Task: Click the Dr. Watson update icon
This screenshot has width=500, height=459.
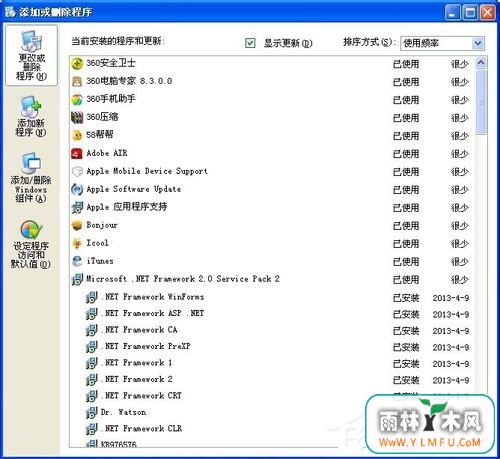Action: tap(92, 412)
